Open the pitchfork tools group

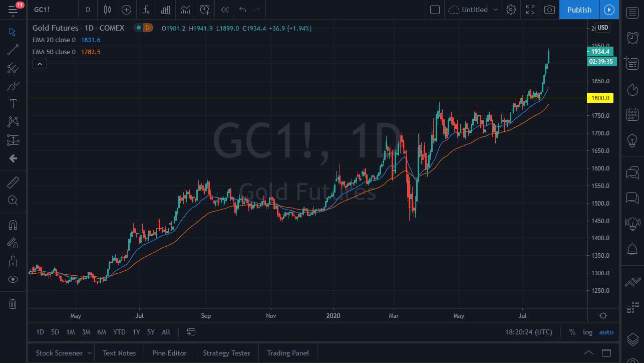pyautogui.click(x=13, y=68)
